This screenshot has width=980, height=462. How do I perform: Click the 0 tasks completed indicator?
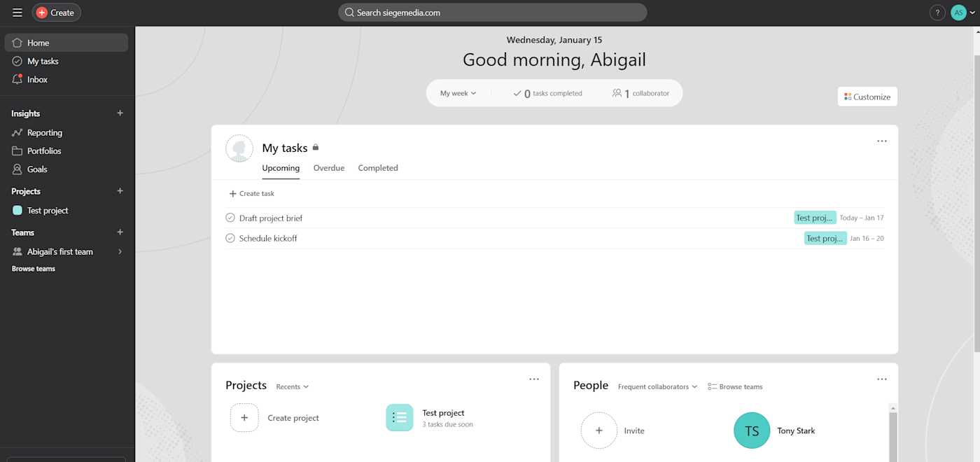[547, 93]
